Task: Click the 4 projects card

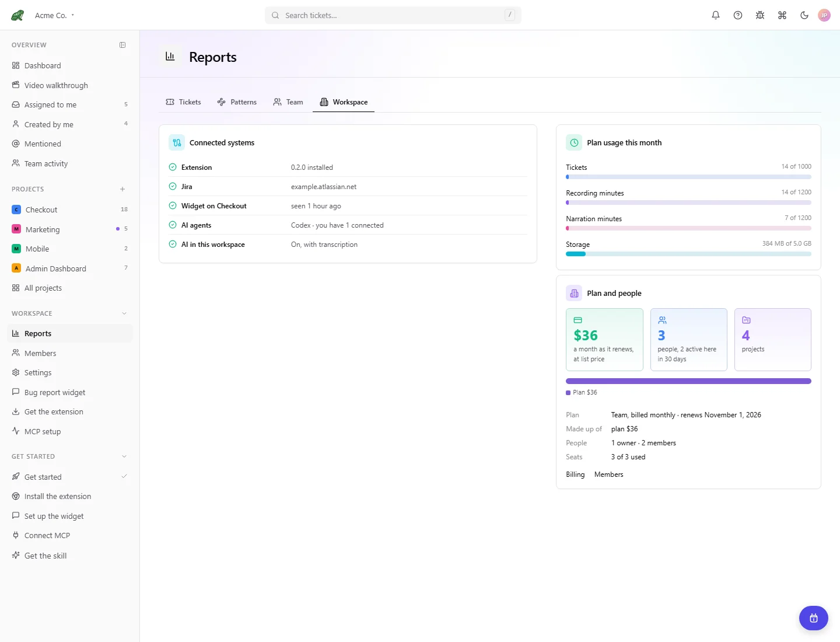Action: tap(773, 340)
